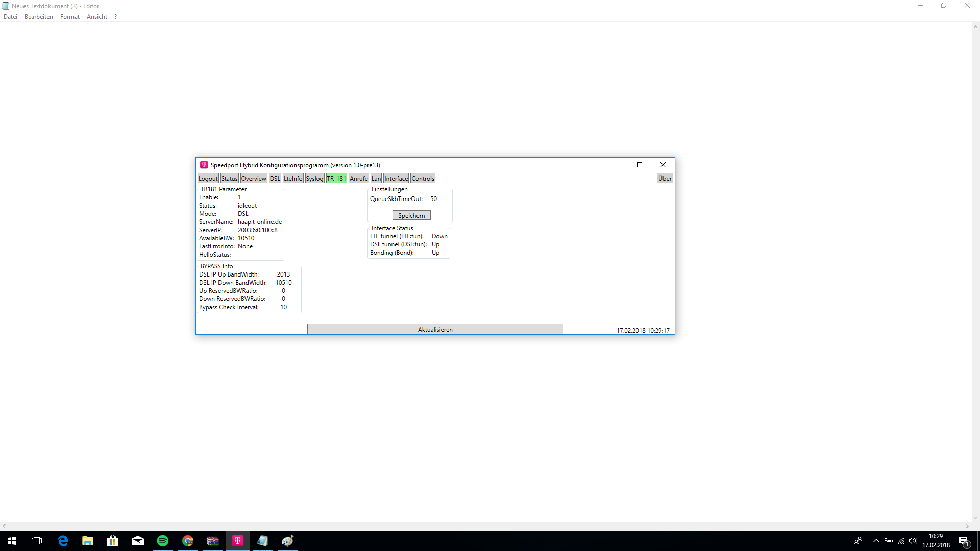Open the People icon in the system tray
Viewport: 980px width, 551px height.
click(858, 541)
